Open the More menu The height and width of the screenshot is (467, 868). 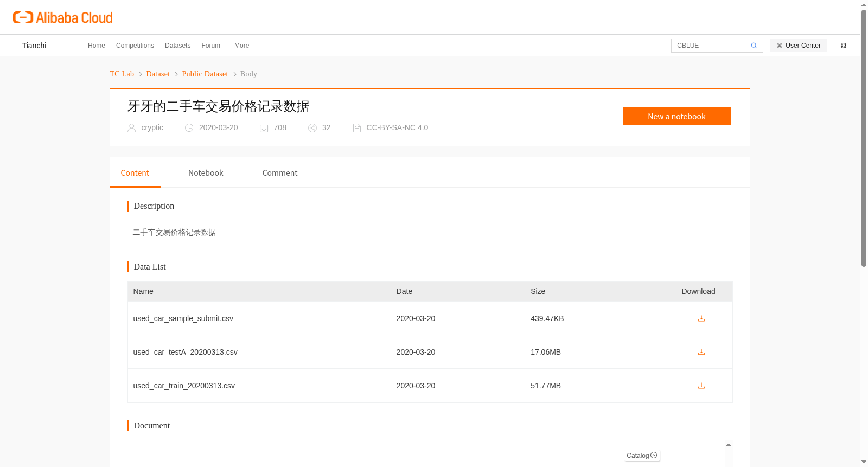[241, 46]
